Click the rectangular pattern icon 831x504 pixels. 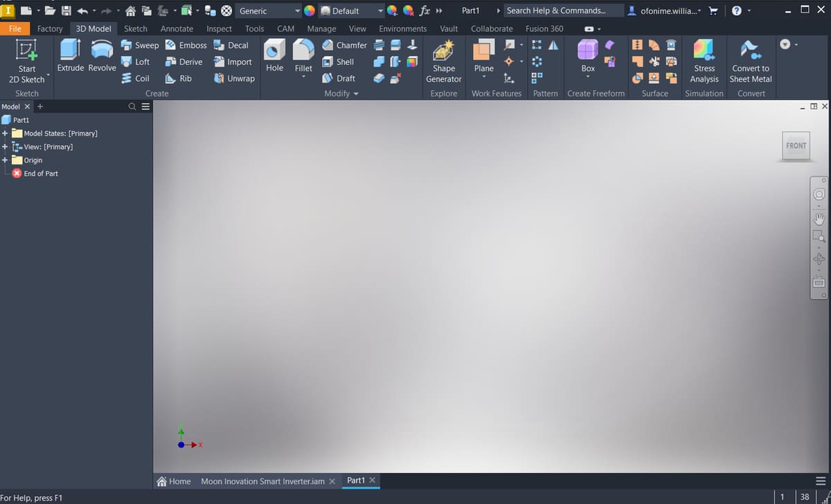[x=537, y=45]
